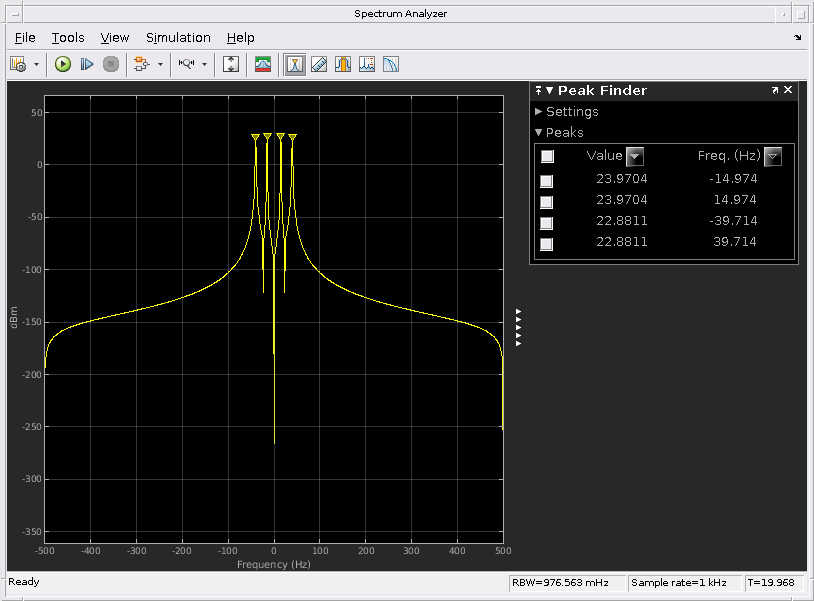Open the Cursor Measurements ruler icon
Image resolution: width=814 pixels, height=601 pixels.
319,64
